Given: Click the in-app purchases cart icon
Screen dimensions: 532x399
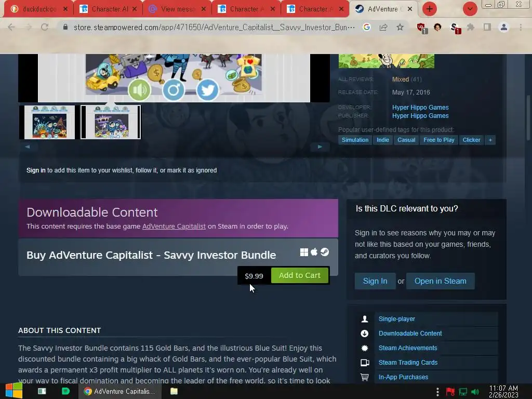Looking at the screenshot, I should [x=365, y=377].
